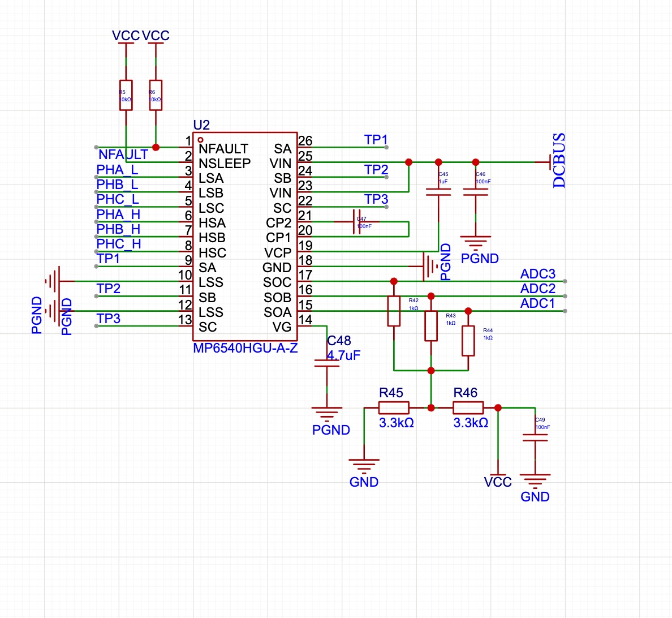This screenshot has width=672, height=618.
Task: Select the R42 1kΩ resistor
Action: [394, 311]
